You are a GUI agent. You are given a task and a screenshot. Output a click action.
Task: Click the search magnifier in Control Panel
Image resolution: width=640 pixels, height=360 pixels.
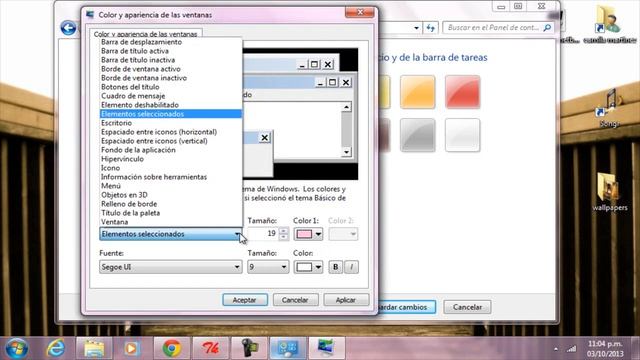click(x=547, y=28)
